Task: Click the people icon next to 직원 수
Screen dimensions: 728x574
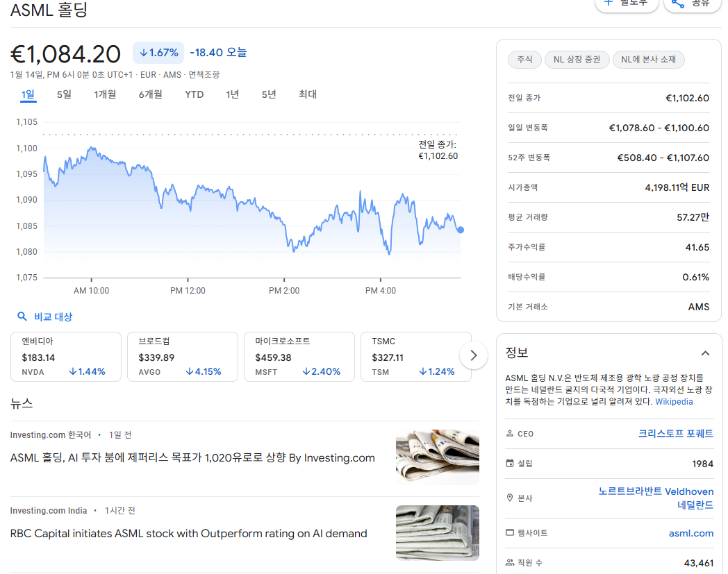Action: (510, 562)
